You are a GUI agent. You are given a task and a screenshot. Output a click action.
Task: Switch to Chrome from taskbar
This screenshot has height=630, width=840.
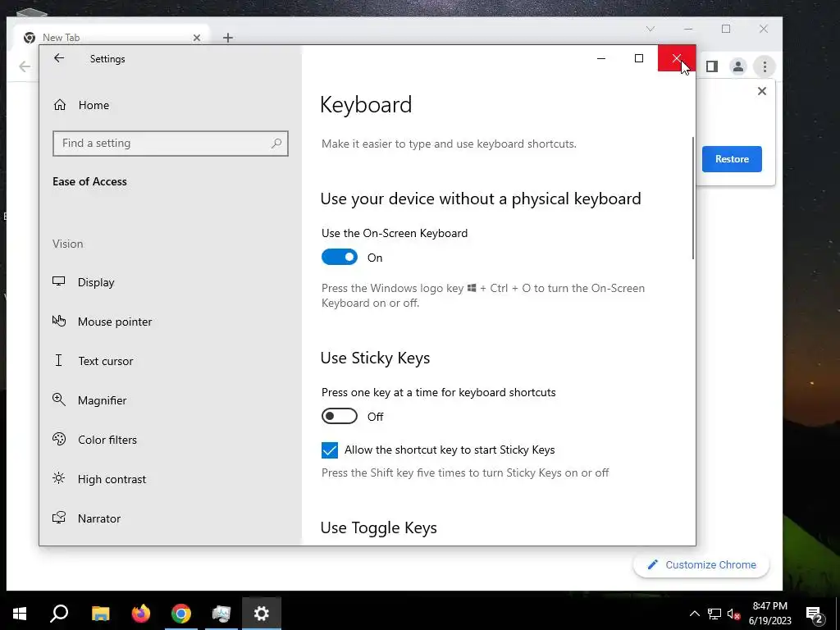pos(181,614)
